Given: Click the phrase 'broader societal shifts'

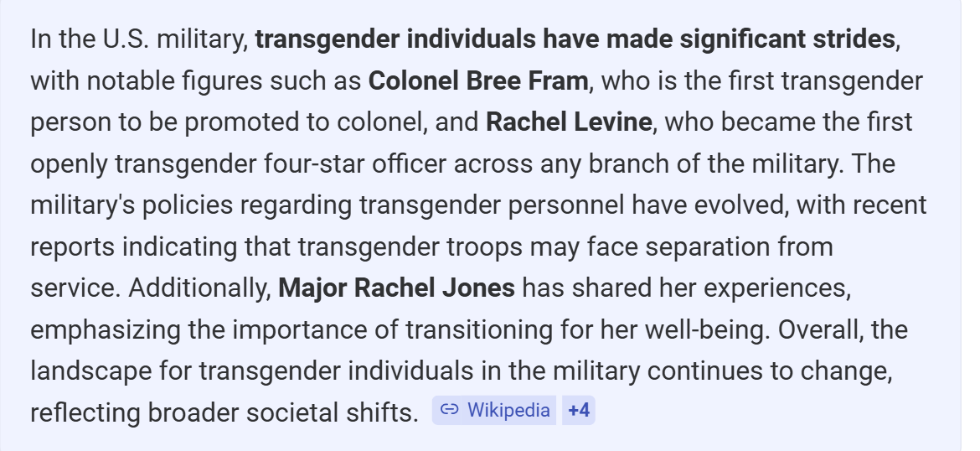Looking at the screenshot, I should (281, 412).
